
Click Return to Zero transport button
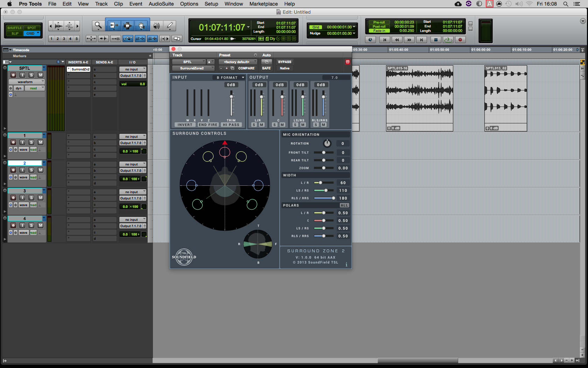click(385, 40)
